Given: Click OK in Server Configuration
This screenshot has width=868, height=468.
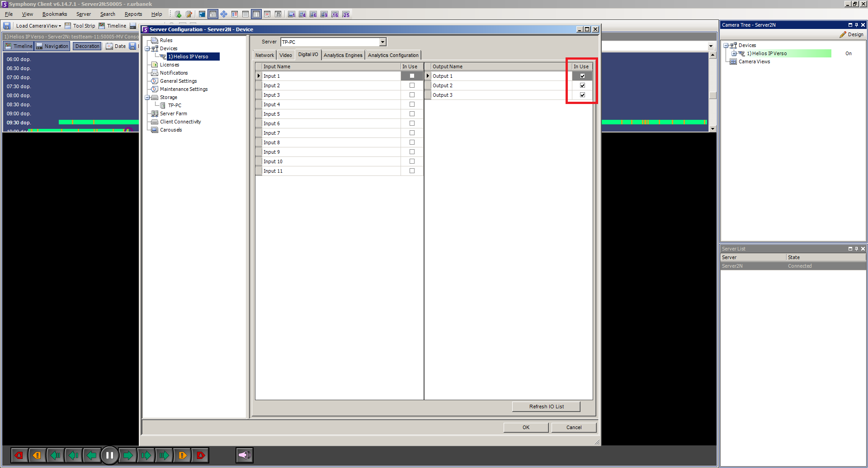Looking at the screenshot, I should (x=526, y=427).
